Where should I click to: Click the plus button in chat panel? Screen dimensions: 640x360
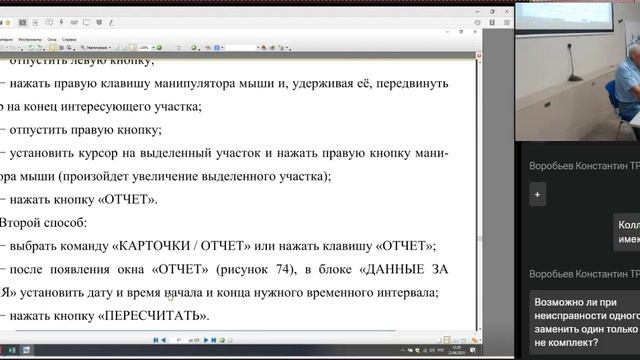click(x=538, y=195)
